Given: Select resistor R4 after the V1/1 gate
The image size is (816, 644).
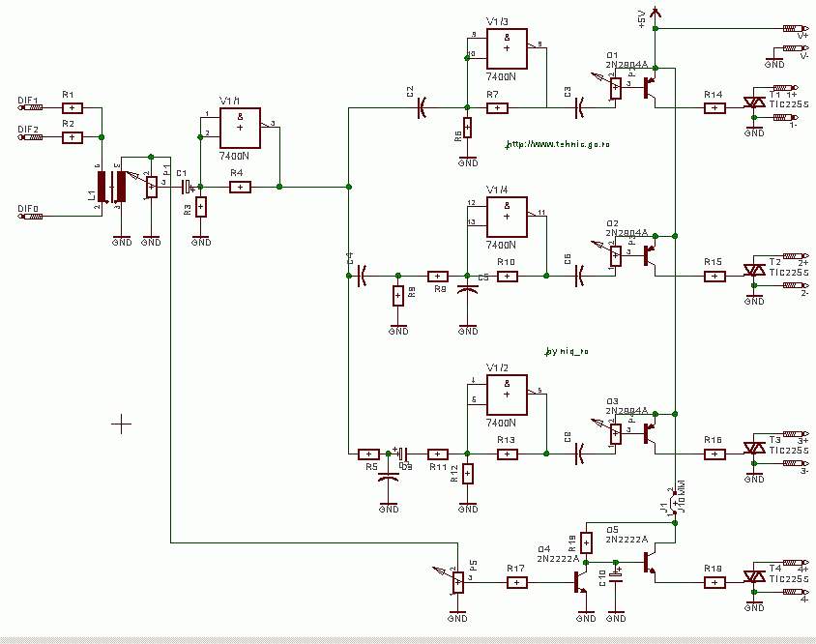Looking at the screenshot, I should 240,187.
